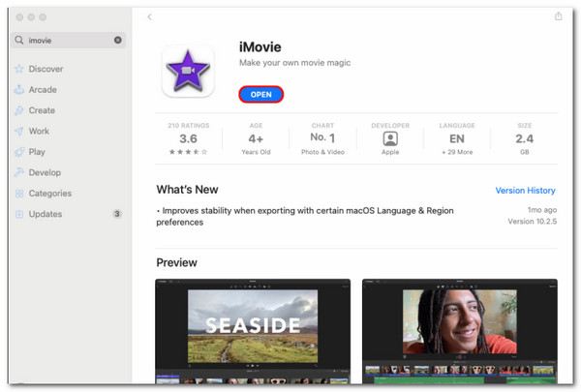Click the 1mo ago timestamp
This screenshot has width=581, height=392.
542,210
